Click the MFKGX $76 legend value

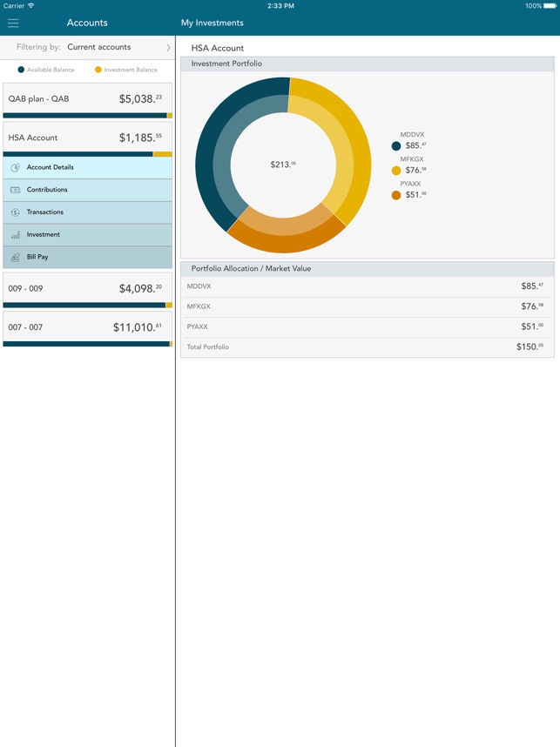(415, 171)
